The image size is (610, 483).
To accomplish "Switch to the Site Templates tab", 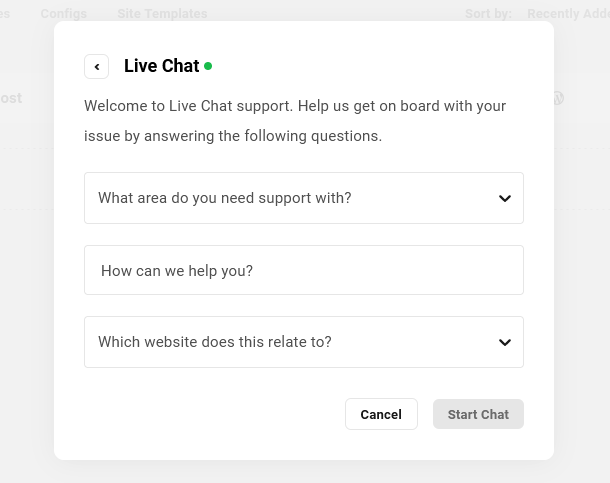I will [162, 14].
